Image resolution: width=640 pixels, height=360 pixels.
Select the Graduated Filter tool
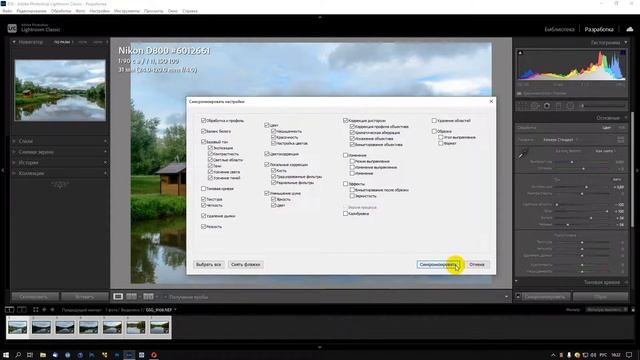coord(558,106)
